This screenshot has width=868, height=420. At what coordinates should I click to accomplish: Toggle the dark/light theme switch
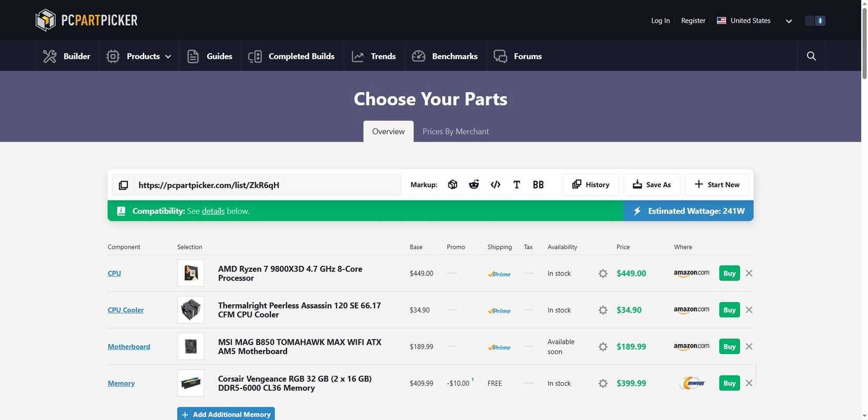tap(815, 21)
